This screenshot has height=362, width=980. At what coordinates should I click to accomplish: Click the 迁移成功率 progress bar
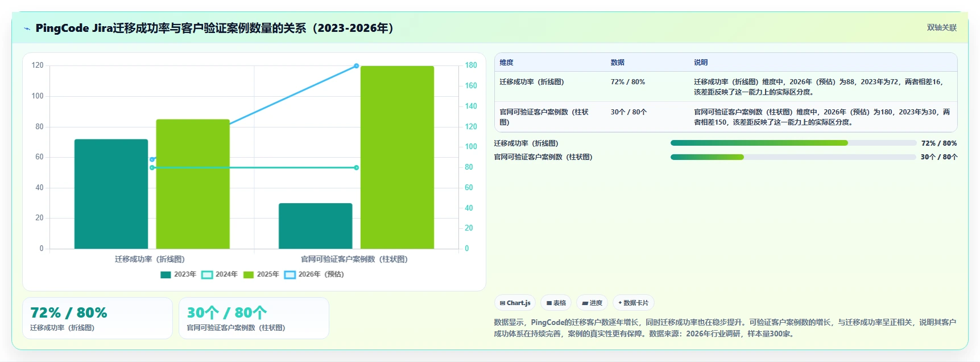[793, 143]
